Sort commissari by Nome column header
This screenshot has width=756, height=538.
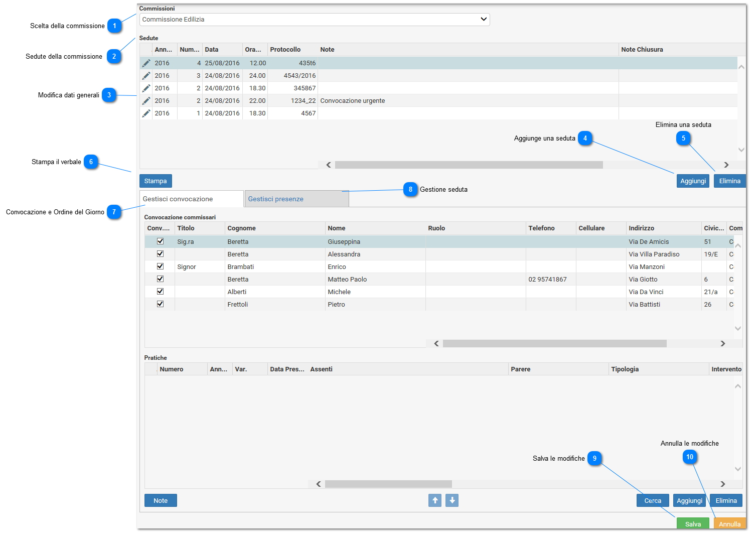375,228
